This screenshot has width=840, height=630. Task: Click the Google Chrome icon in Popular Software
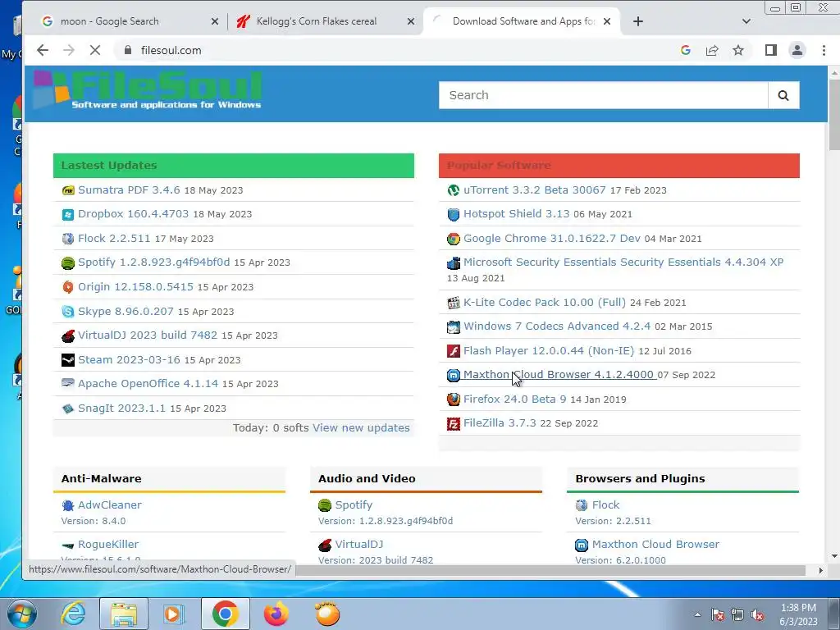pyautogui.click(x=453, y=239)
